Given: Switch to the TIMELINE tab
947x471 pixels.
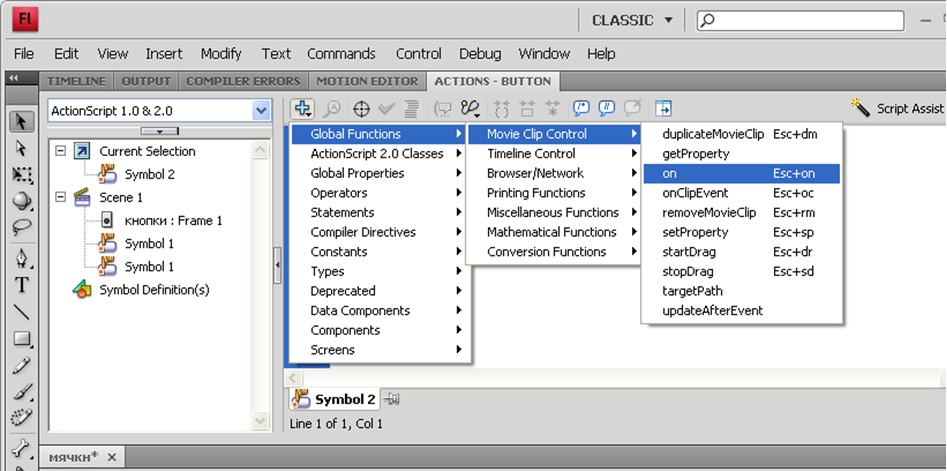Looking at the screenshot, I should coord(77,82).
